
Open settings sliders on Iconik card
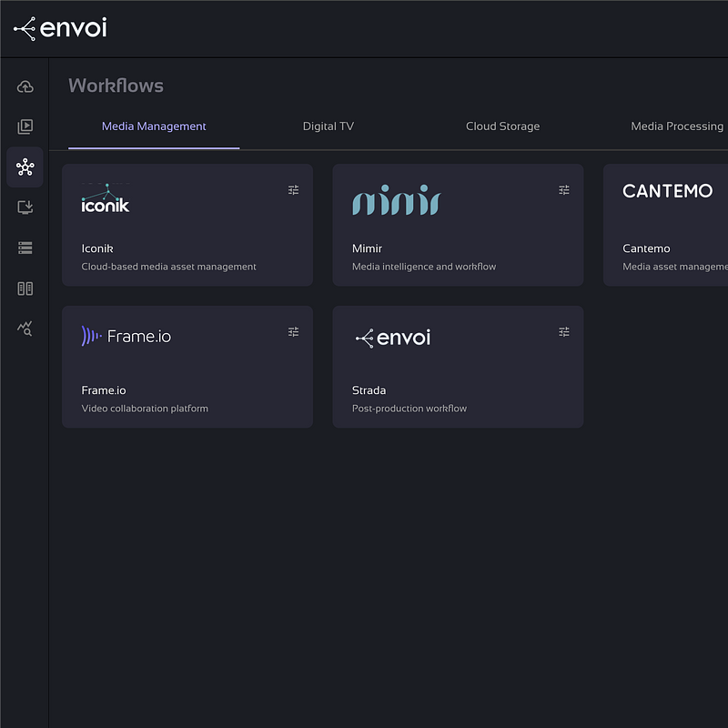[x=293, y=190]
